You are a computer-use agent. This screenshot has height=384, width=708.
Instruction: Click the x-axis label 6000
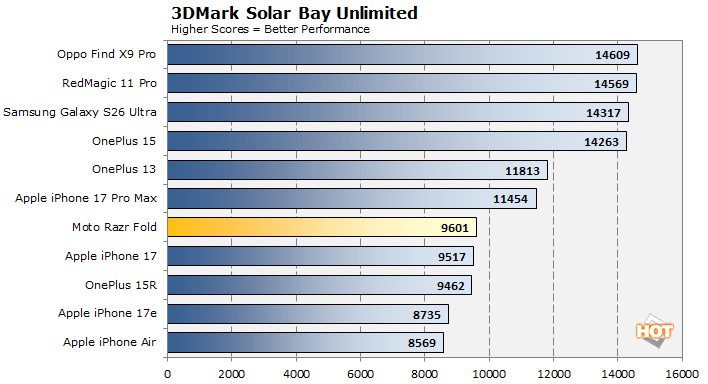(x=360, y=374)
